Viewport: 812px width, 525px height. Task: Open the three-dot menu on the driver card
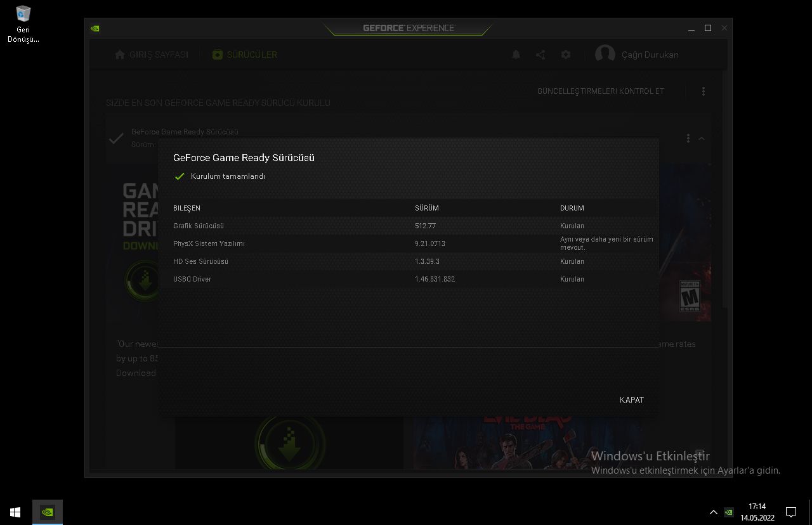(x=688, y=138)
